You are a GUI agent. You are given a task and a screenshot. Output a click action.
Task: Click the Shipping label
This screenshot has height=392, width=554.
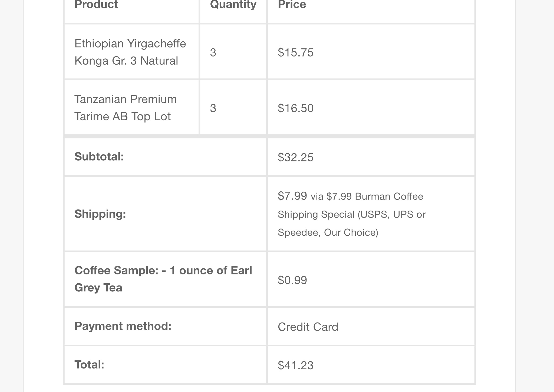(x=100, y=214)
